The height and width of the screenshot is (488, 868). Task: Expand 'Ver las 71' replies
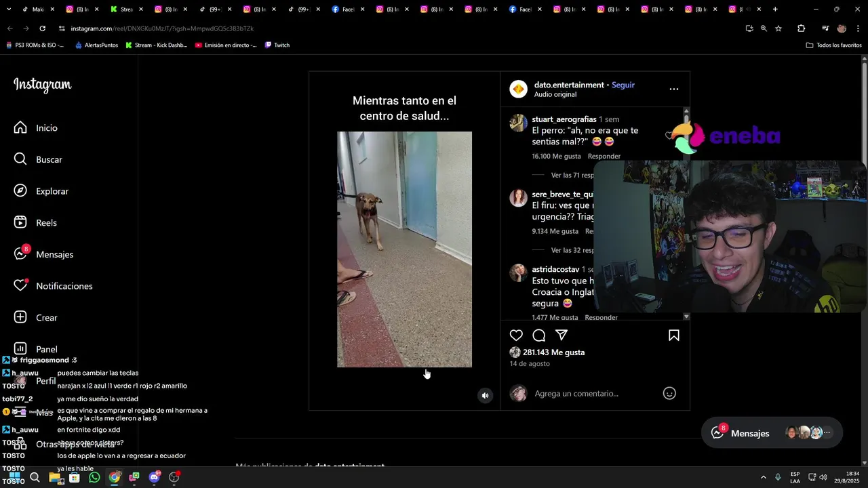[x=572, y=175]
